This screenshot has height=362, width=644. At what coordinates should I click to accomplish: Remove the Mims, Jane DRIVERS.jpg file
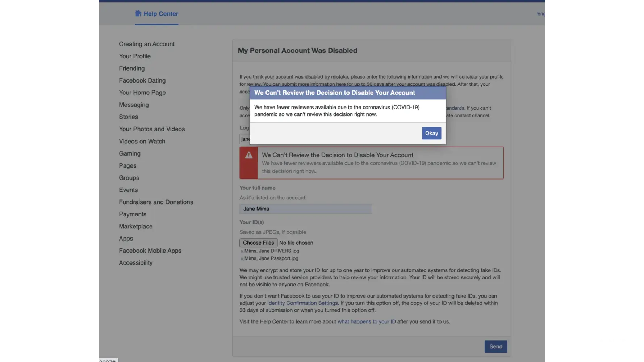coord(242,251)
